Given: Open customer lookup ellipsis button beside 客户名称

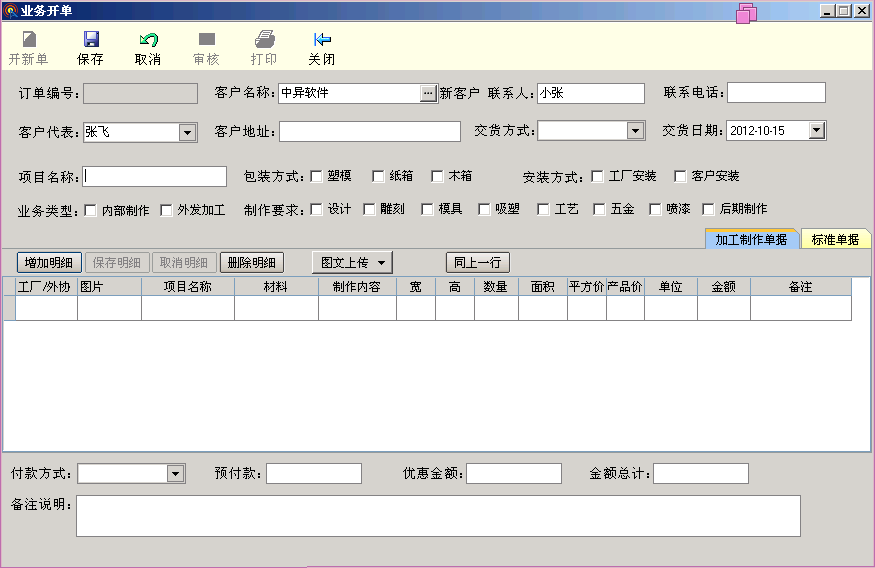Looking at the screenshot, I should [x=429, y=93].
